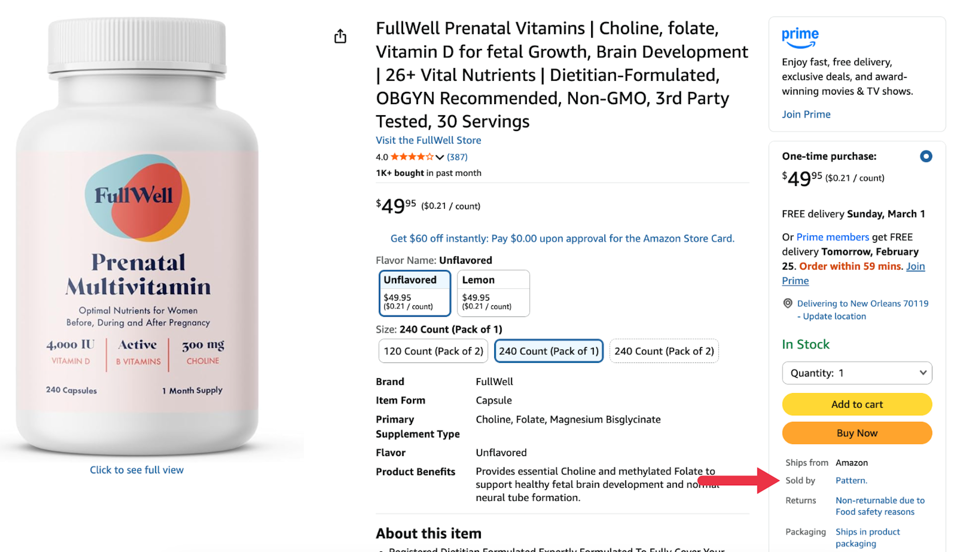Open the Amazon Store Card $60 off offer
The image size is (980, 552).
[562, 238]
